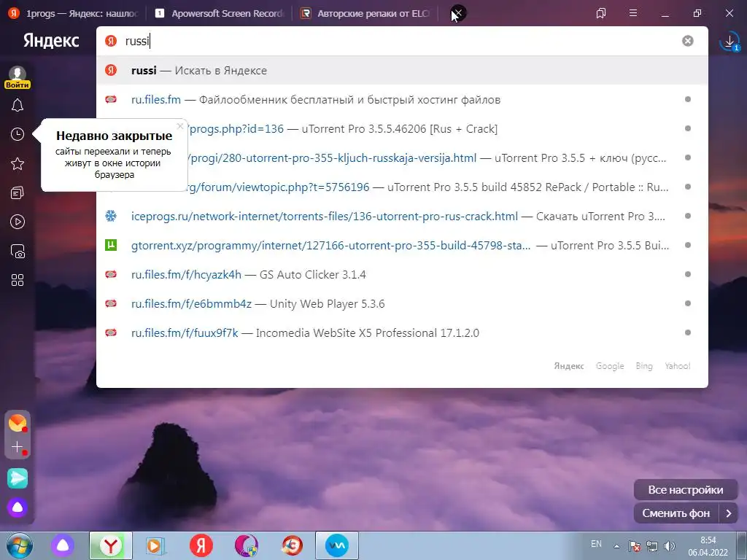The height and width of the screenshot is (560, 747).
Task: Switch to Авторские репаки tab
Action: 366,13
